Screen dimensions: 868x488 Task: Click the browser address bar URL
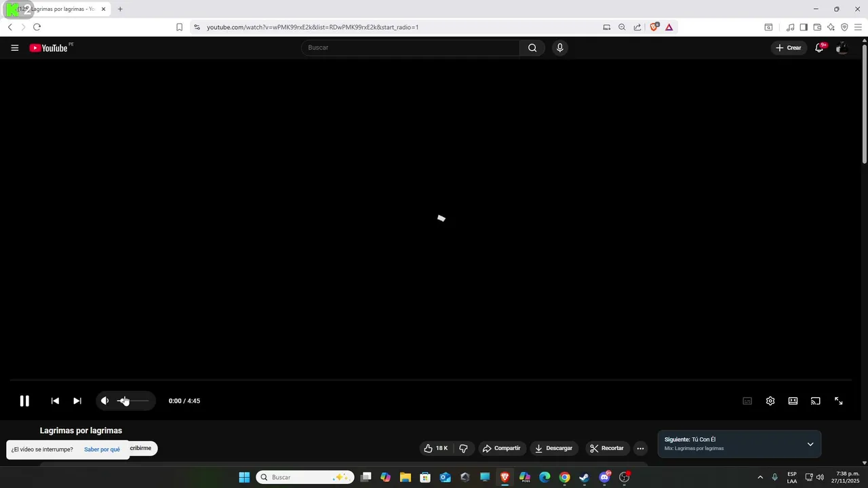click(x=313, y=27)
